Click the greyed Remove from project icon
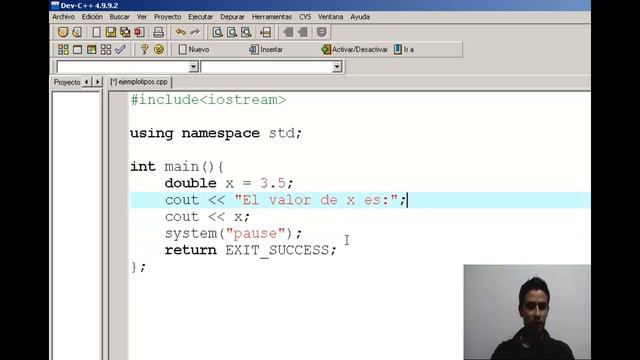The width and height of the screenshot is (640, 360). (x=302, y=32)
